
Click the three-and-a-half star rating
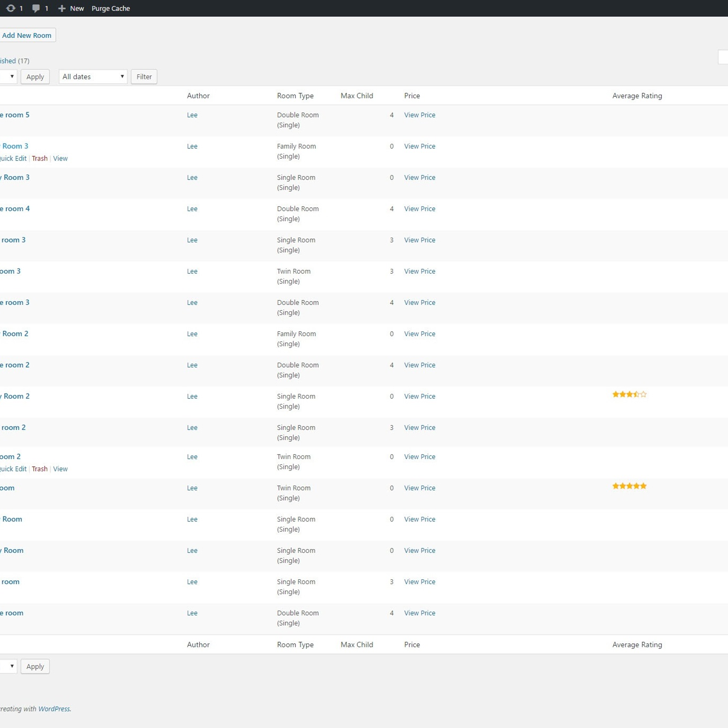(629, 394)
